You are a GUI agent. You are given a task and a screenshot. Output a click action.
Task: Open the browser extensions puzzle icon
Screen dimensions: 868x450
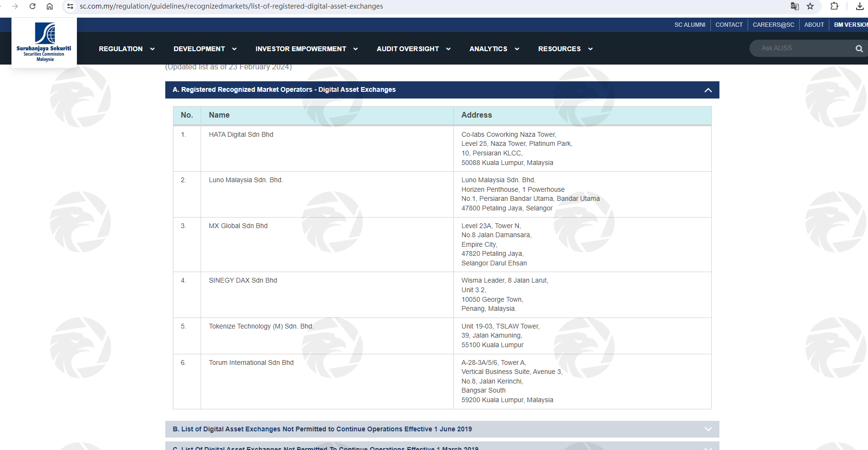835,6
